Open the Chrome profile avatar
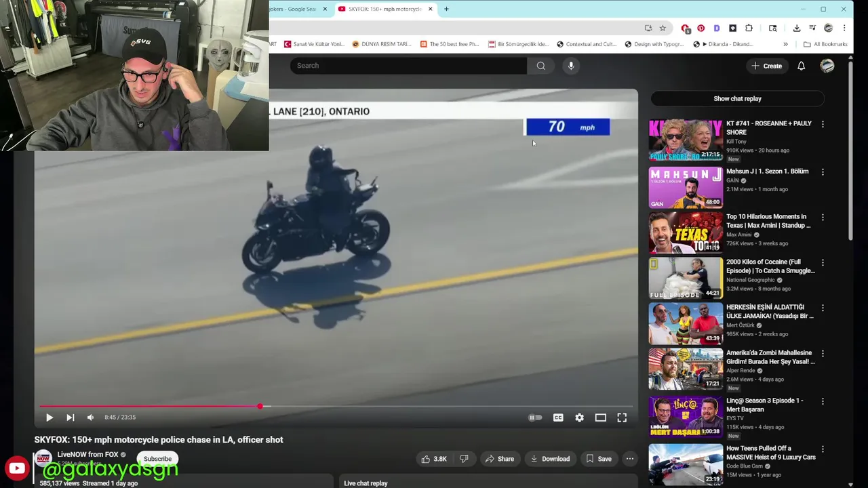Viewport: 868px width, 488px height. pyautogui.click(x=828, y=28)
